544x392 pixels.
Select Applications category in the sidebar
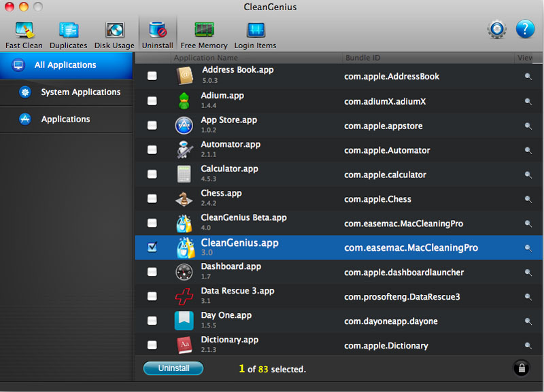[66, 119]
